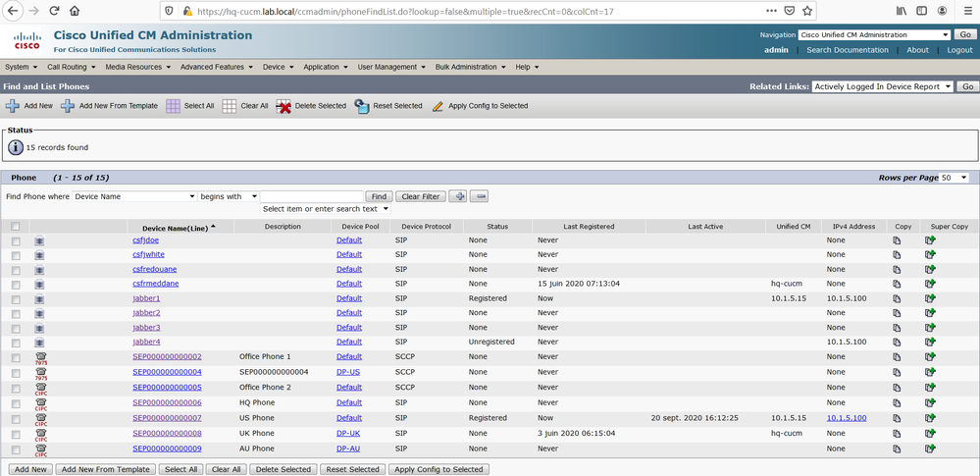Click the Clear All grid icon
This screenshot has width=980, height=476.
(230, 106)
